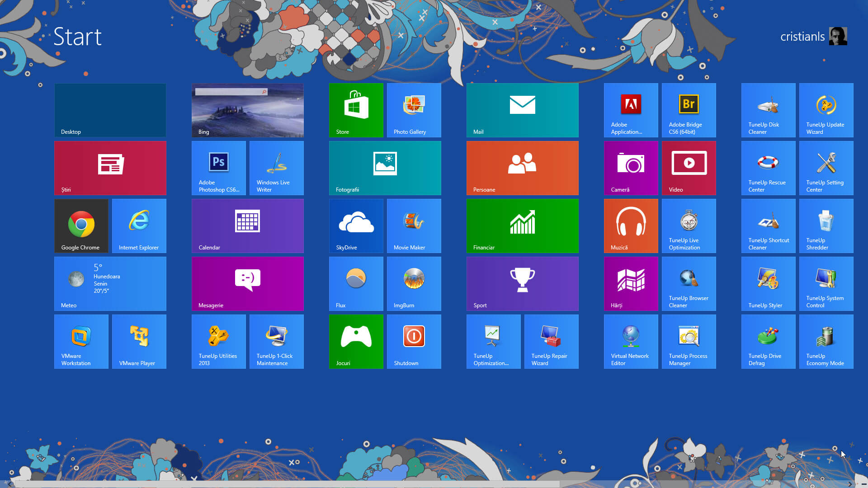
Task: Open the Meteo weather tile for Hunedoara
Action: (x=110, y=283)
